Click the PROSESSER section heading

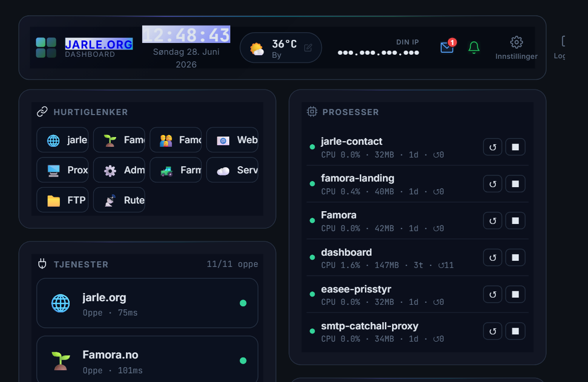351,112
